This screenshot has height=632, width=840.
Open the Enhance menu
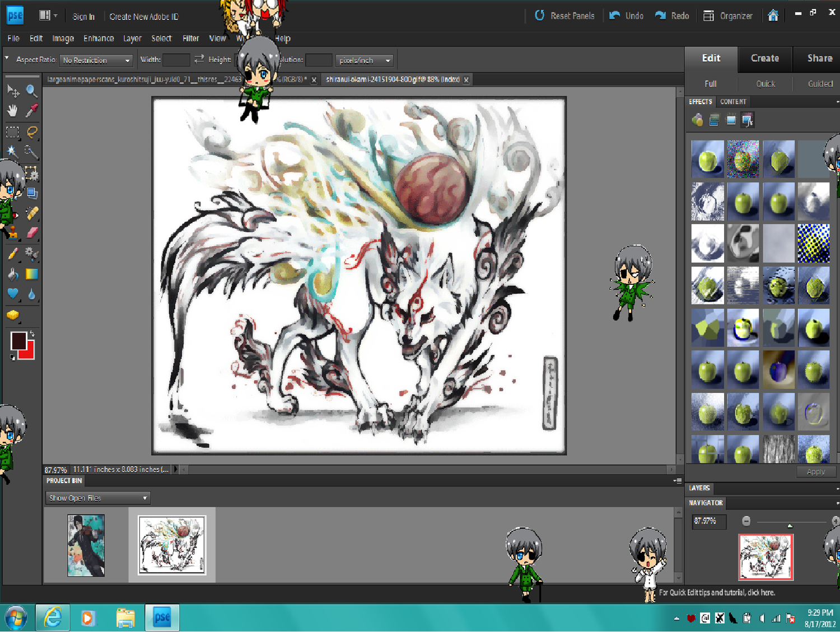99,39
